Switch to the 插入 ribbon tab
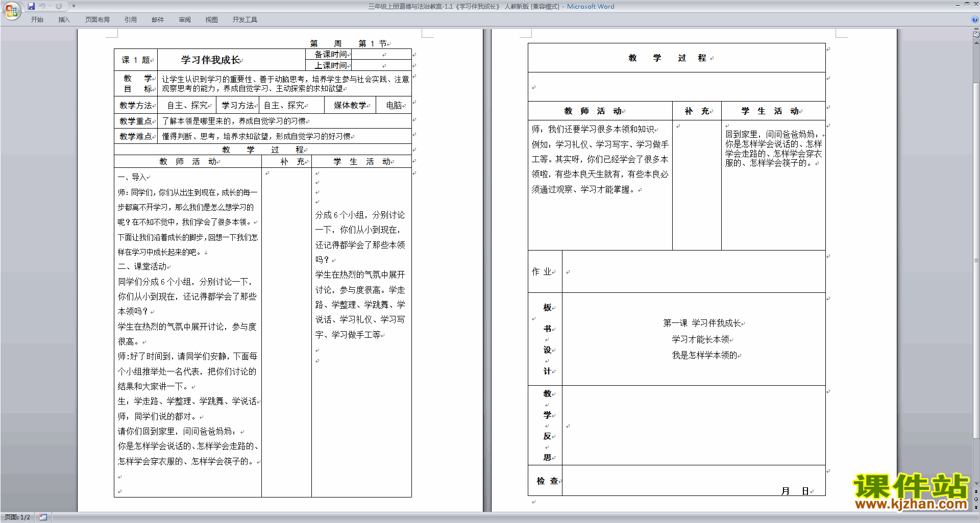Viewport: 980px width, 523px height. coord(64,20)
